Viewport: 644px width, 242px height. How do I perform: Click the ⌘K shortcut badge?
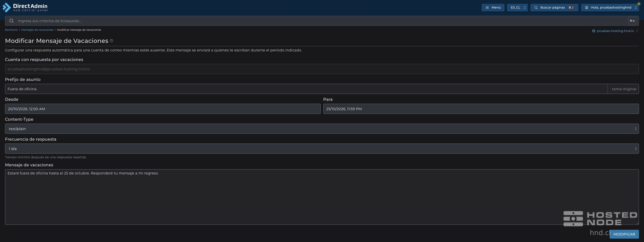coord(632,21)
